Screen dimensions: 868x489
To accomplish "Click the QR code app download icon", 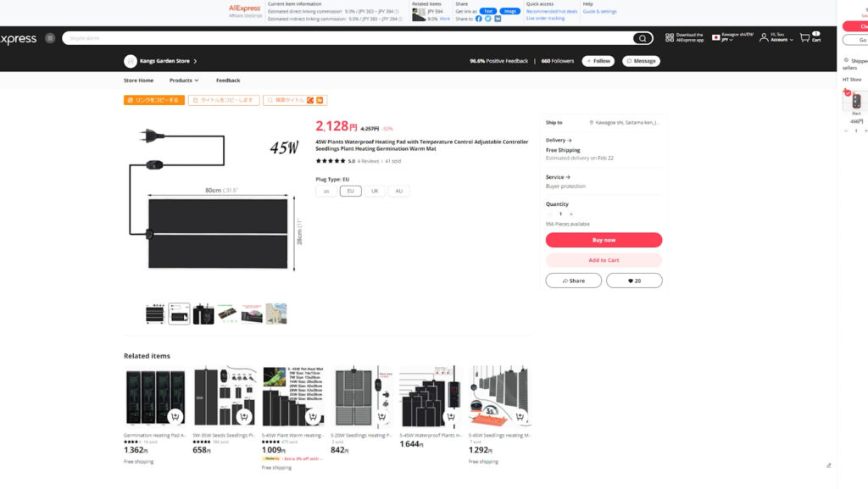I will pos(670,38).
